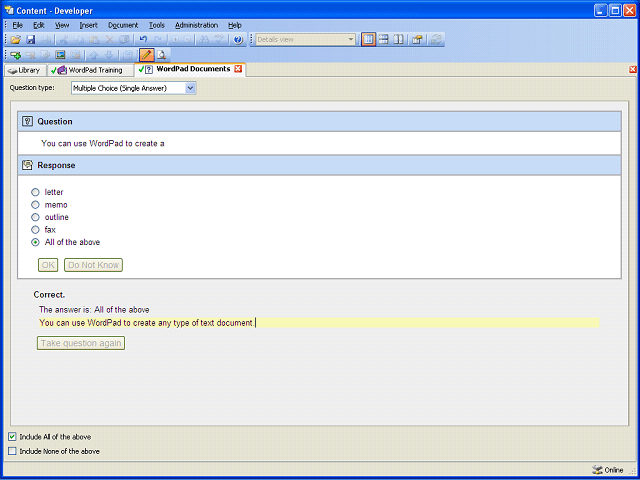Click the highlighted feedback text field
The height and width of the screenshot is (480, 640).
pyautogui.click(x=319, y=323)
